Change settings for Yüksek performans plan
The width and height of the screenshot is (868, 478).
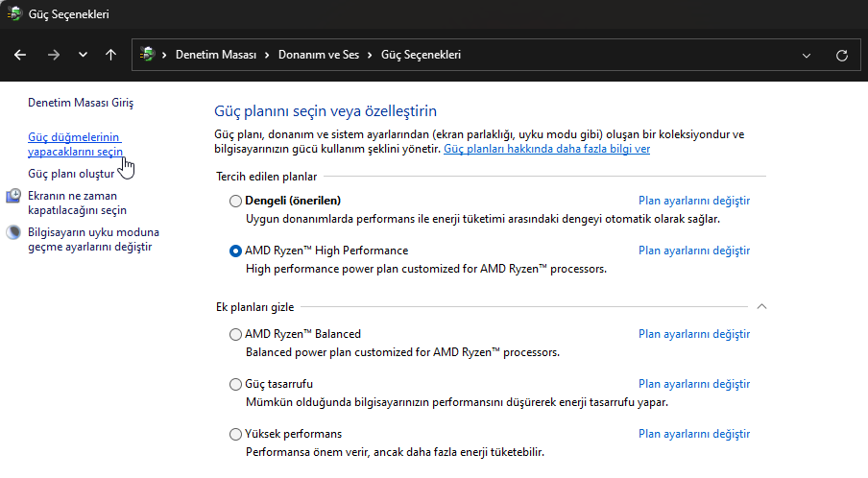tap(694, 434)
